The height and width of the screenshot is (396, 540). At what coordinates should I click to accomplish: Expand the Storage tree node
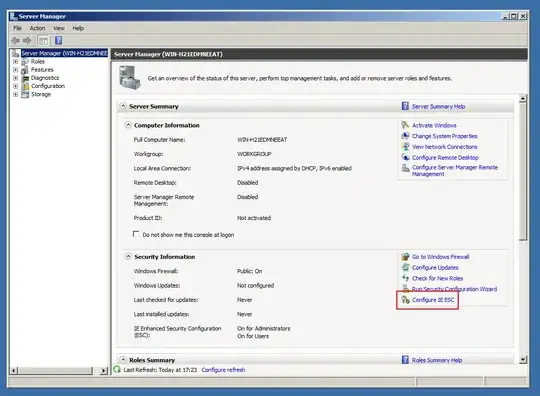[x=15, y=94]
